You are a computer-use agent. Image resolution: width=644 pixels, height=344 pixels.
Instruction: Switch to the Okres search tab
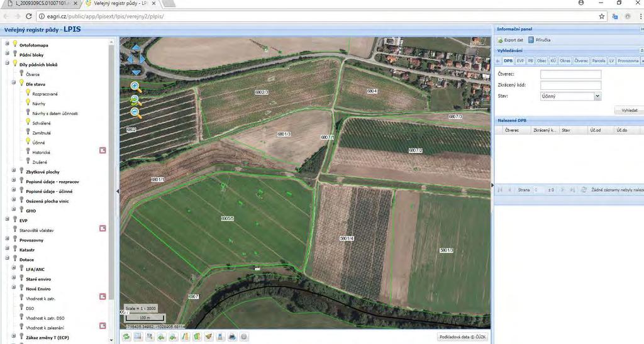point(565,61)
